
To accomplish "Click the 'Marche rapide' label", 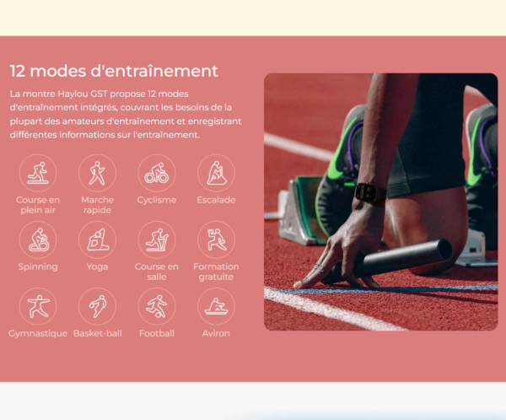I will tap(98, 205).
